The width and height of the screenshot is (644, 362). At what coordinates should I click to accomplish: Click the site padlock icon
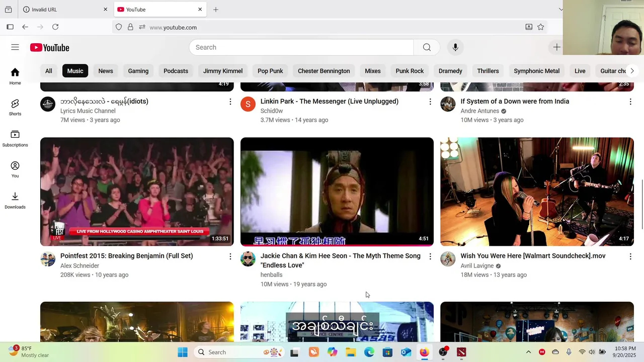click(130, 27)
